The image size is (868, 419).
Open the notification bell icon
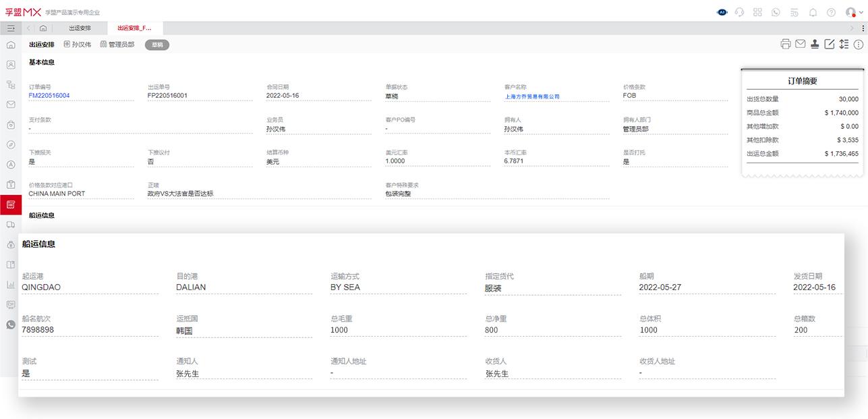point(812,11)
